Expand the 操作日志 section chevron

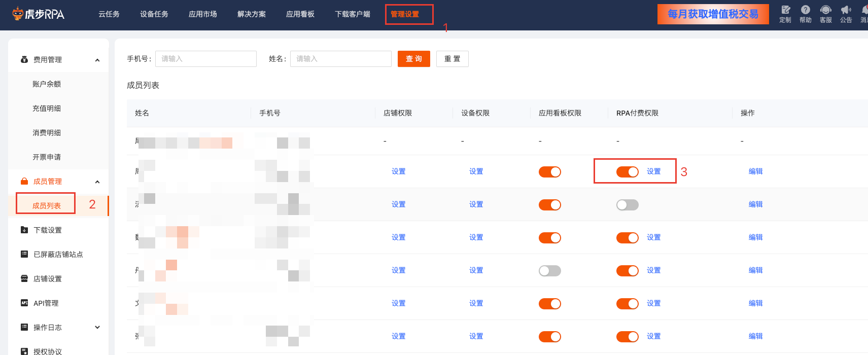tap(97, 328)
